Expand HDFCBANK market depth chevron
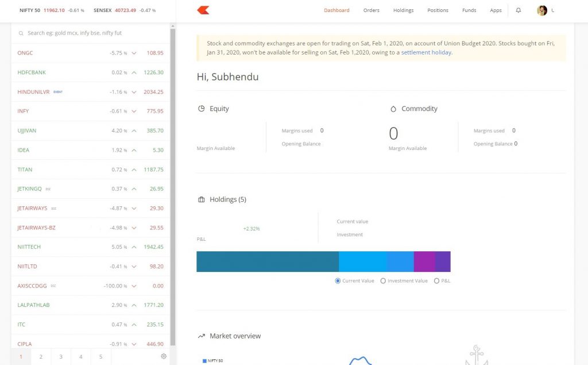 [x=134, y=72]
